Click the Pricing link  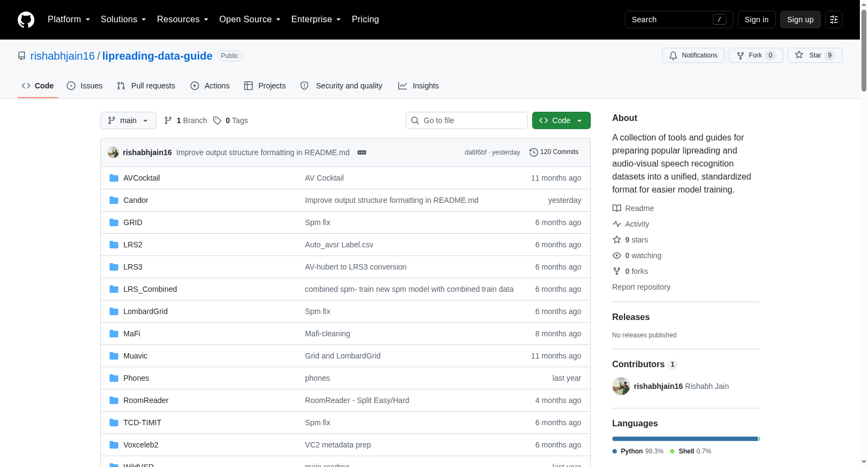[365, 20]
